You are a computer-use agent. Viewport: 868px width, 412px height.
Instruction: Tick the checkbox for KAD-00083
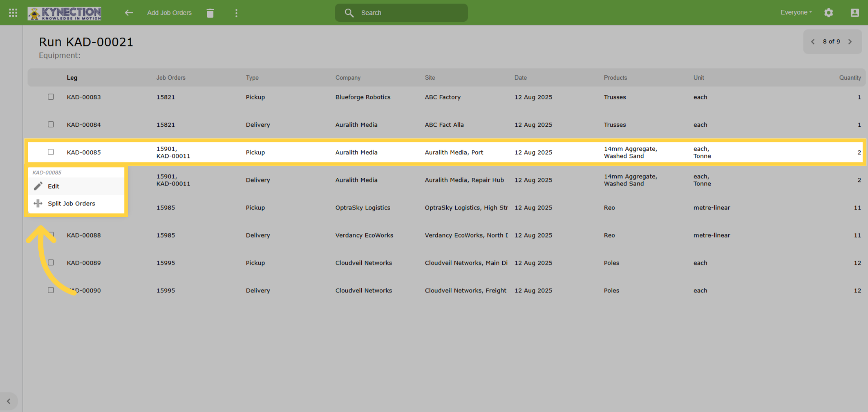(51, 97)
